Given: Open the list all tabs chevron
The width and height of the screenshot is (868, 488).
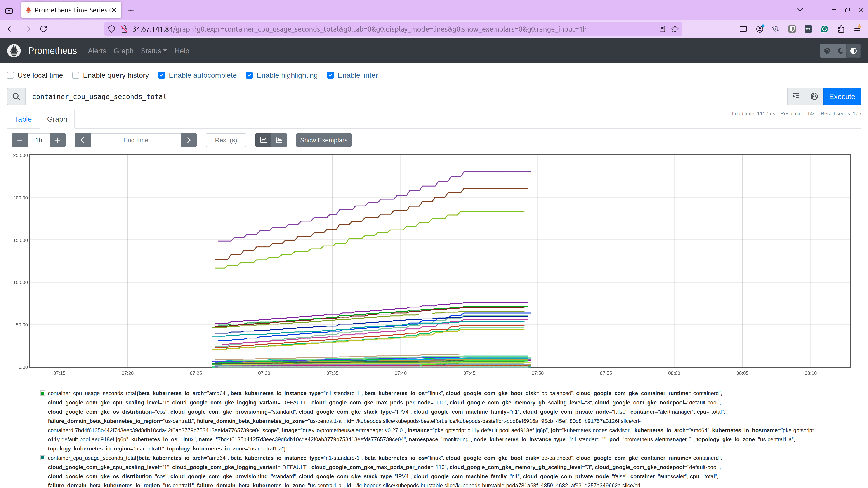Looking at the screenshot, I should (800, 10).
